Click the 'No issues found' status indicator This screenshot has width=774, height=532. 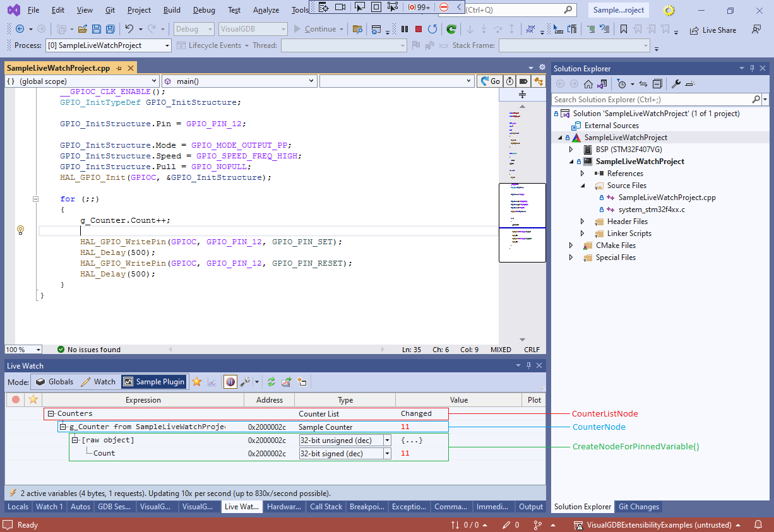click(x=88, y=350)
